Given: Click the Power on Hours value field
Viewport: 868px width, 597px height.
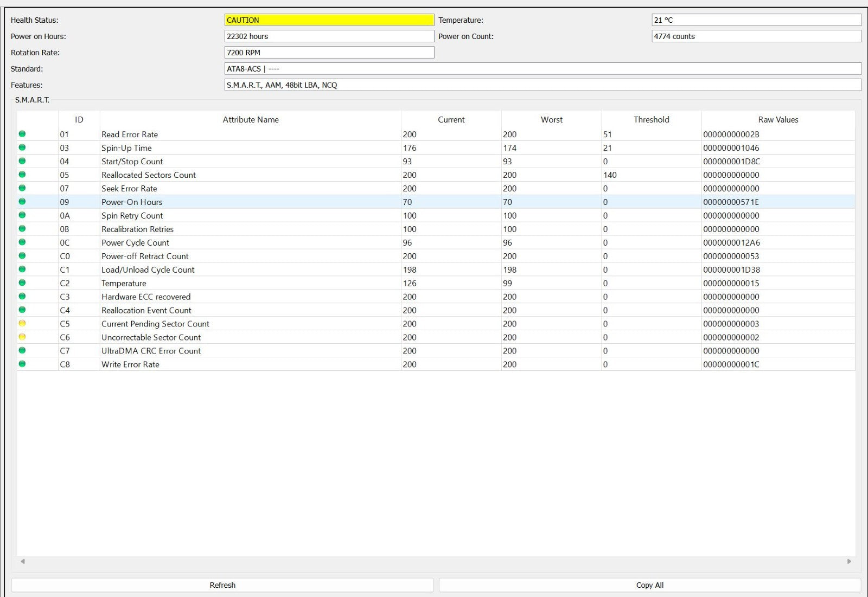Looking at the screenshot, I should point(329,36).
